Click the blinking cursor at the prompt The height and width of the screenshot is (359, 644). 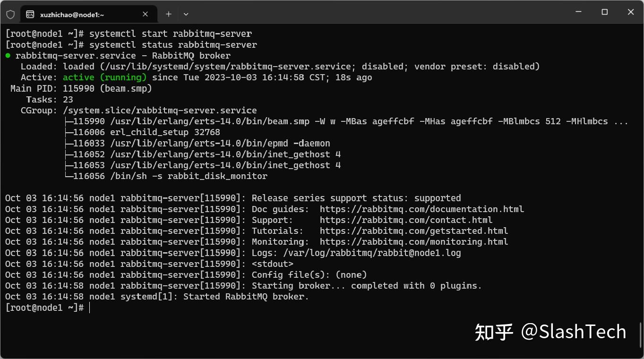(90, 308)
